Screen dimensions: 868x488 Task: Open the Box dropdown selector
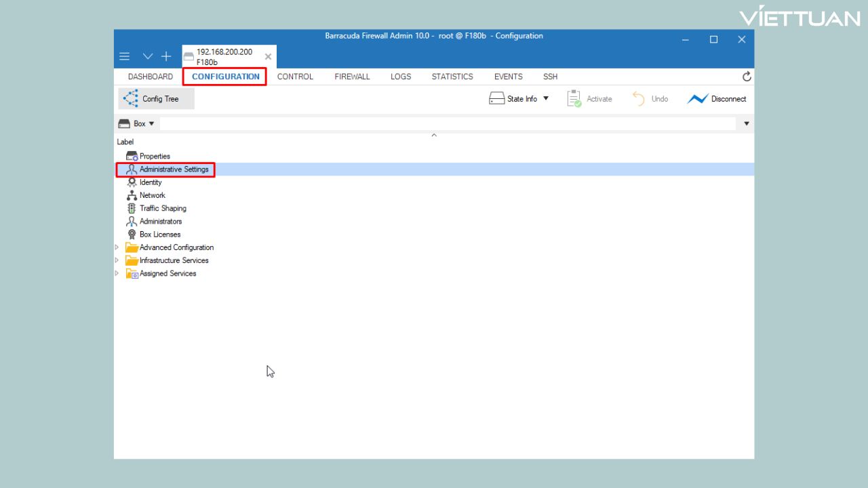tap(137, 123)
